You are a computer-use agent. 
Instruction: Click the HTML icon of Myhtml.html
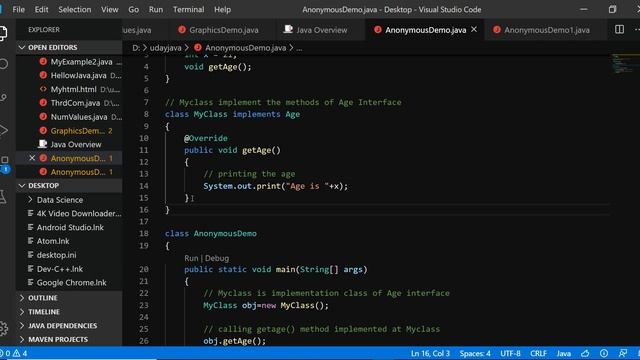[43, 89]
